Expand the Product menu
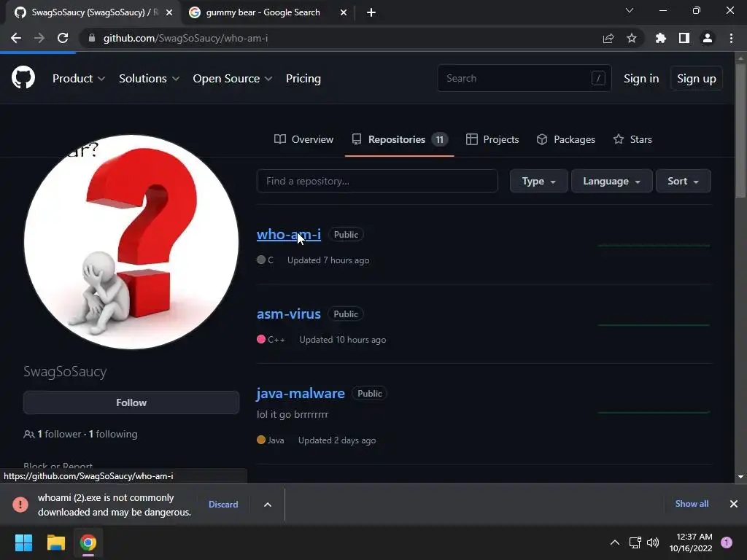Screen dimensions: 747x560 pos(79,79)
